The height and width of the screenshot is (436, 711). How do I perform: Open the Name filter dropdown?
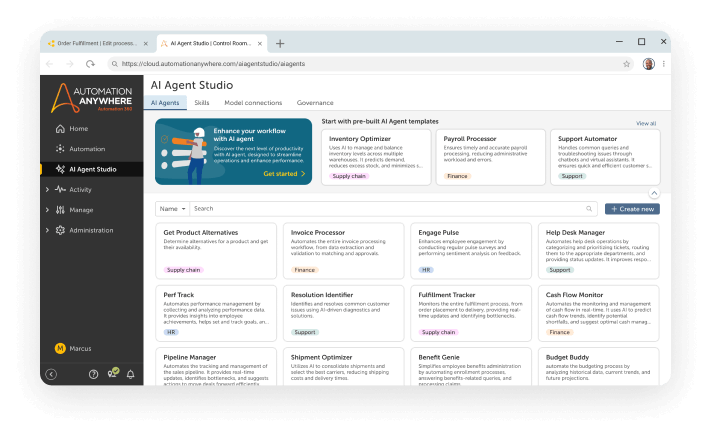[172, 209]
